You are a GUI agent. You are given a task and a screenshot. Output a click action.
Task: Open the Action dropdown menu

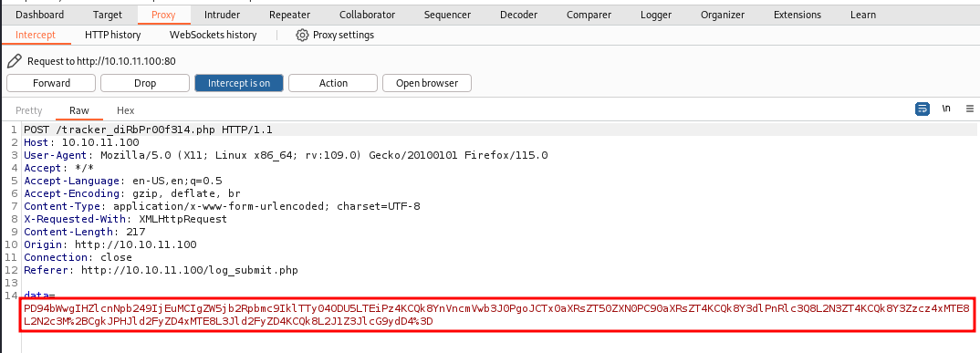pyautogui.click(x=333, y=83)
